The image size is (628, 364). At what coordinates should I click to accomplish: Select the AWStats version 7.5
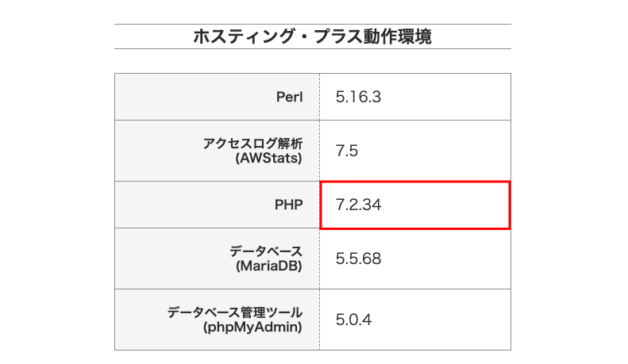click(x=348, y=151)
